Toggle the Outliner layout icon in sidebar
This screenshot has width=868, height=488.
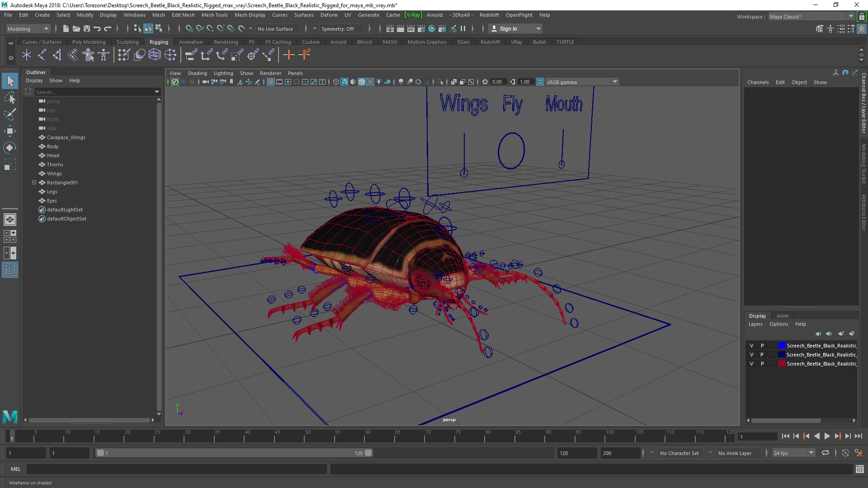[10, 270]
